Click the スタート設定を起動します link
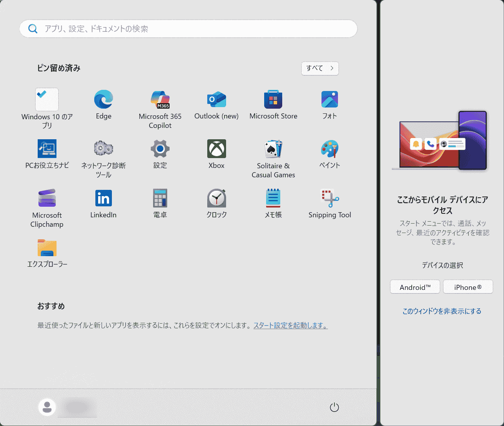 tap(290, 326)
